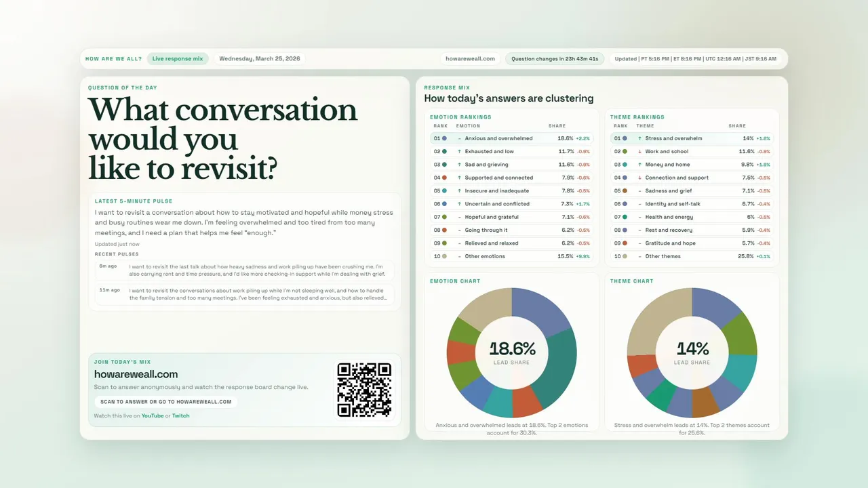Select the Rest and recovery theme row
Viewport: 868px width, 488px height.
(x=692, y=230)
